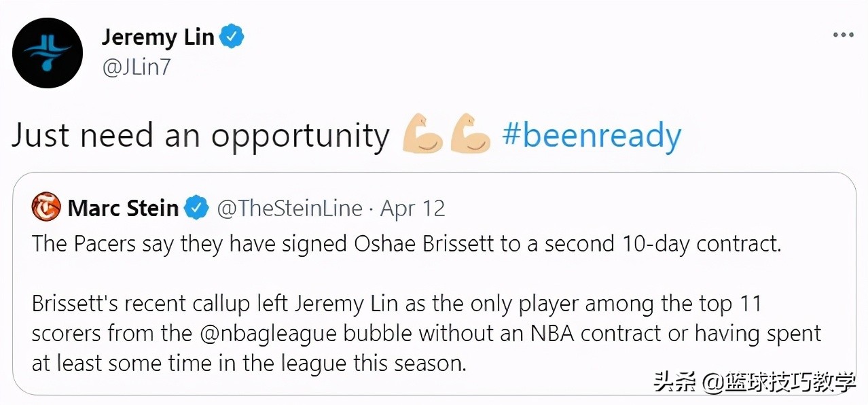Click Marc Stein's circular profile avatar
The width and height of the screenshot is (868, 405).
point(45,208)
